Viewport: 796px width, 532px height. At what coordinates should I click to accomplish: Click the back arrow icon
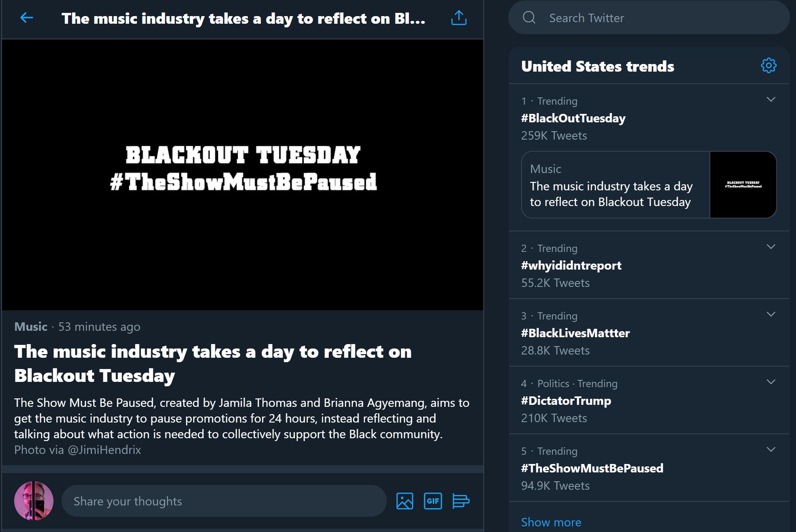coord(27,18)
